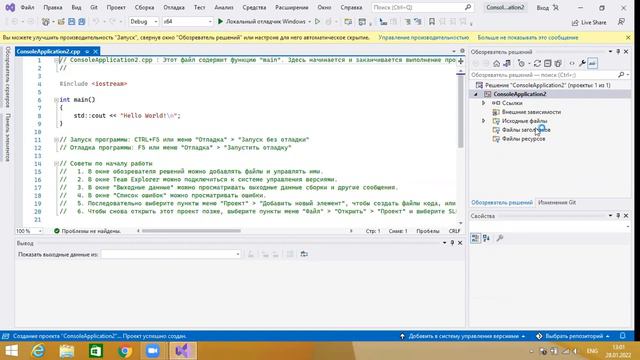Toggle auto-hide pin on Output panel
This screenshot has width=640, height=360.
pos(452,243)
